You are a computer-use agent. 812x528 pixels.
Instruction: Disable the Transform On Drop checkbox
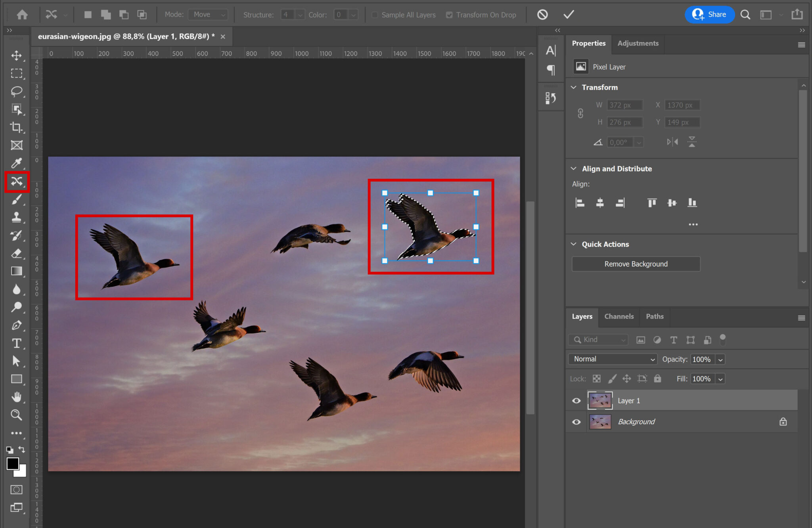450,15
